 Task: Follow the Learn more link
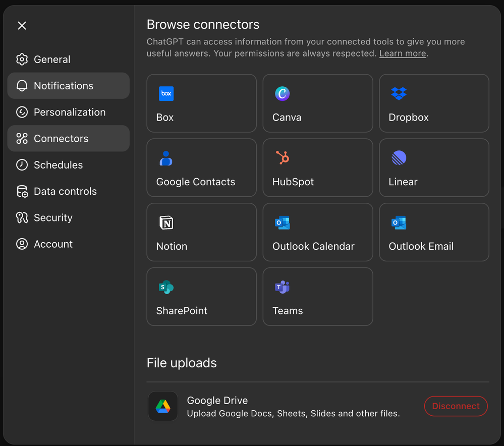pos(403,53)
